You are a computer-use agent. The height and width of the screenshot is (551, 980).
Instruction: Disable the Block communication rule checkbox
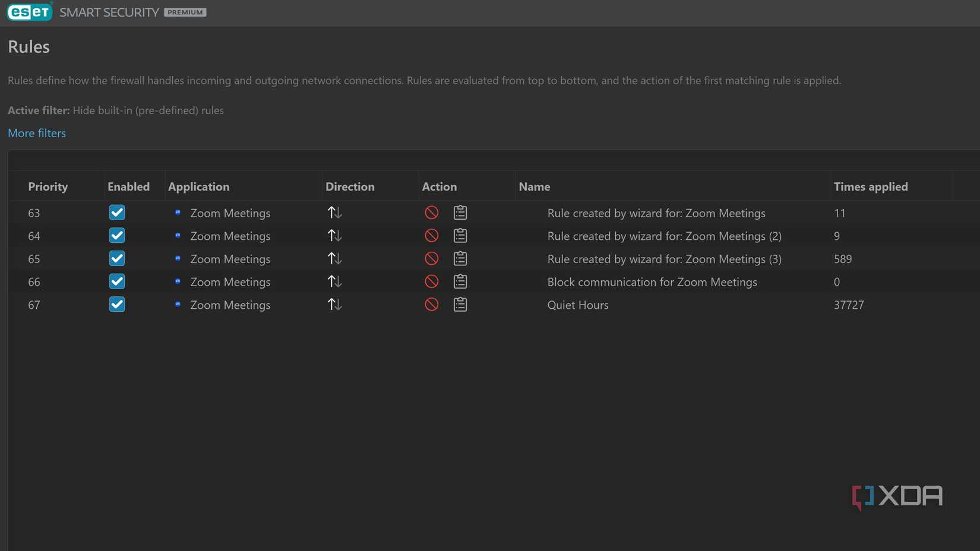point(117,281)
